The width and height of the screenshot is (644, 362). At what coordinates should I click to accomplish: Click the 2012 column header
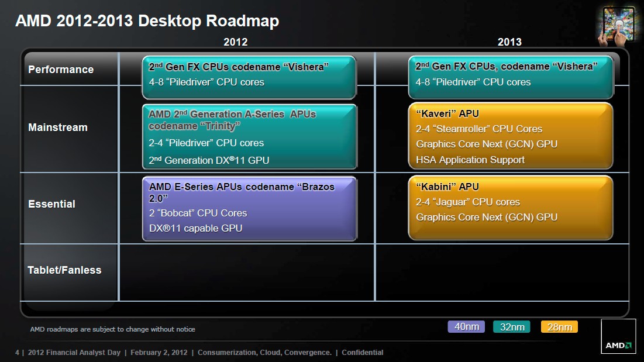235,42
